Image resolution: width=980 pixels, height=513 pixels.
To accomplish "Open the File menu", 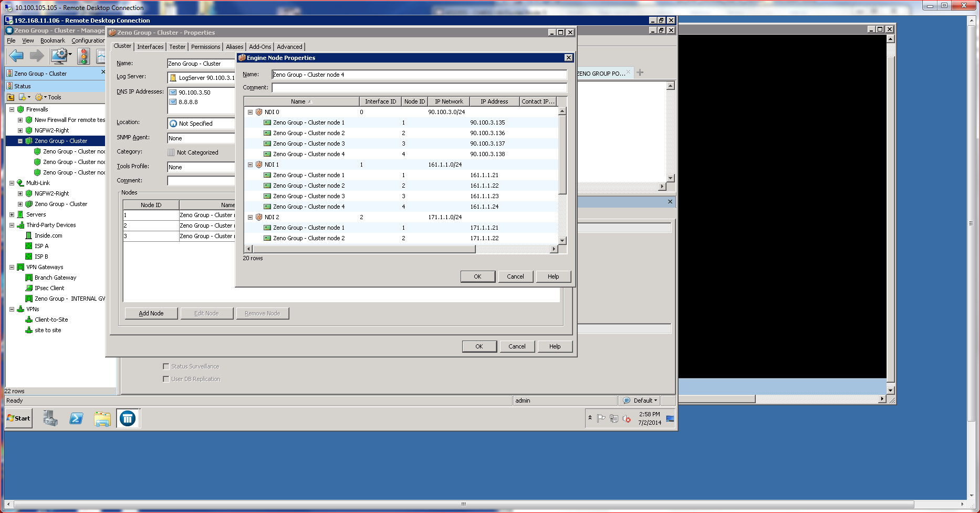I will [x=11, y=40].
